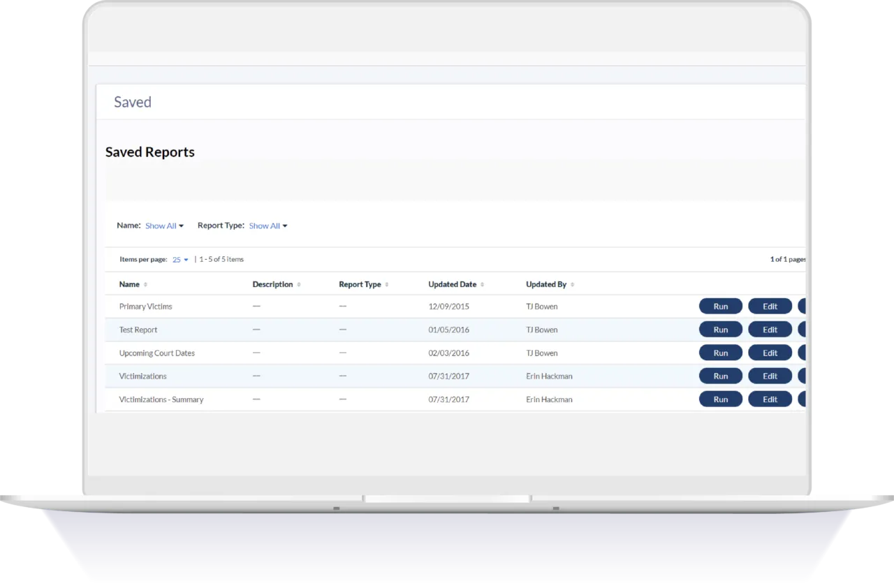
Task: Edit the Primary Victims report
Action: [x=770, y=307]
